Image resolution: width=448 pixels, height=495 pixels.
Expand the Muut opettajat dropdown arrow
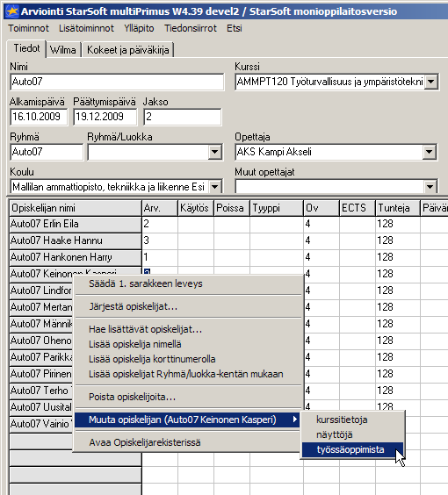[x=430, y=187]
